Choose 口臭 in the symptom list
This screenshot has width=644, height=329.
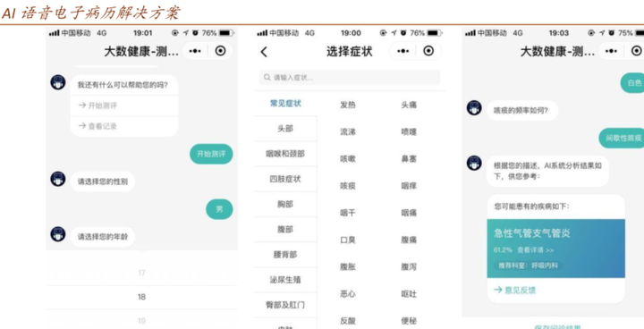348,240
